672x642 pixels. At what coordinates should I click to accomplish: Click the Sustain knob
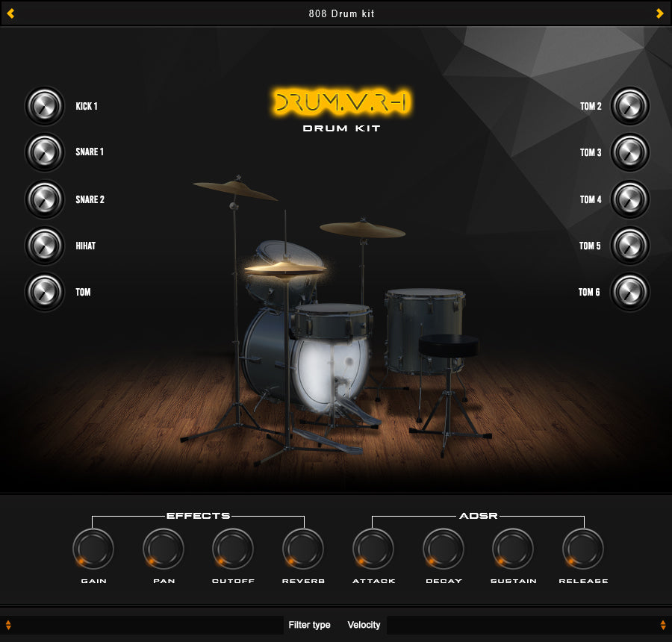[513, 549]
